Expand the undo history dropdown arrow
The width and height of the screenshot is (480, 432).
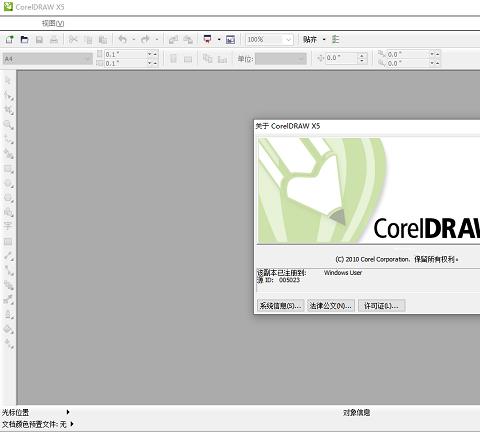pos(133,40)
